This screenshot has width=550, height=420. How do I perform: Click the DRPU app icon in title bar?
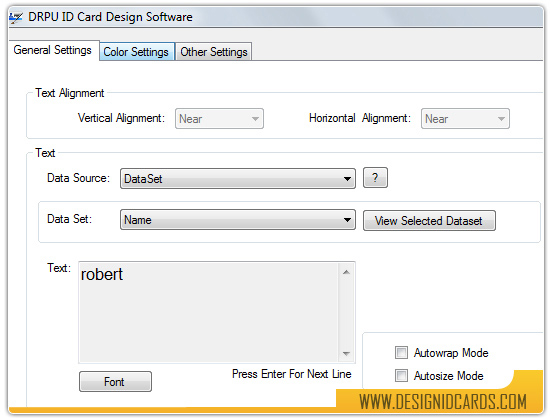click(16, 17)
